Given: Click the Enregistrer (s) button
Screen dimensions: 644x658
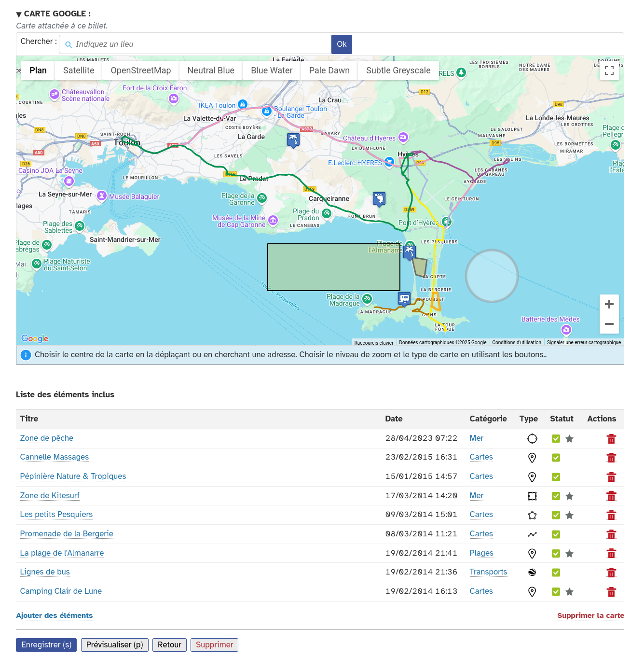Looking at the screenshot, I should pyautogui.click(x=46, y=645).
